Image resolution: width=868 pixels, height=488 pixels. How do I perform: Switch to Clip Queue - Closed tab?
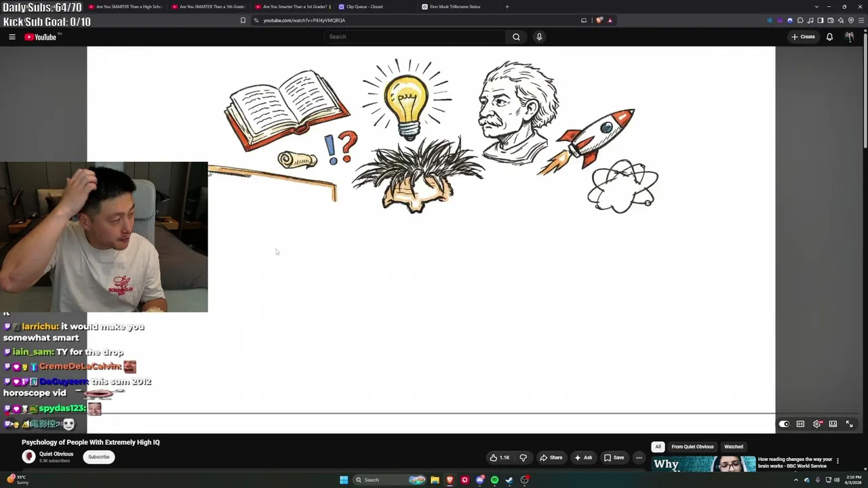pyautogui.click(x=375, y=7)
